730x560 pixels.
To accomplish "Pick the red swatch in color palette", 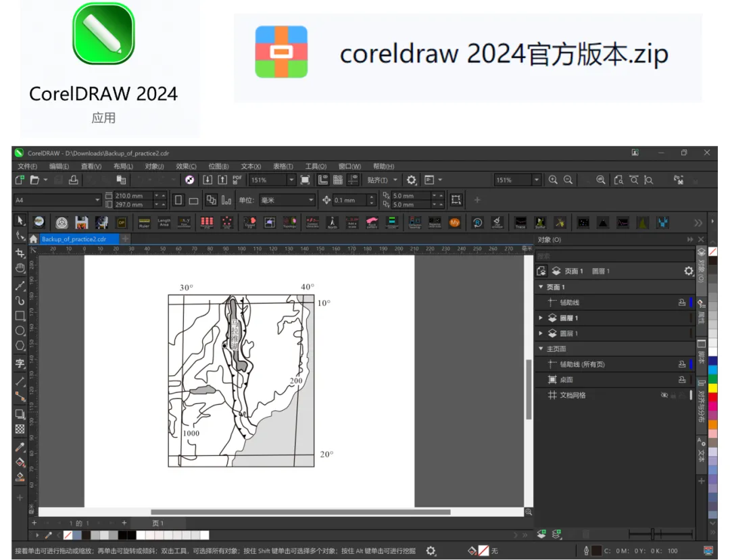I will tap(713, 396).
